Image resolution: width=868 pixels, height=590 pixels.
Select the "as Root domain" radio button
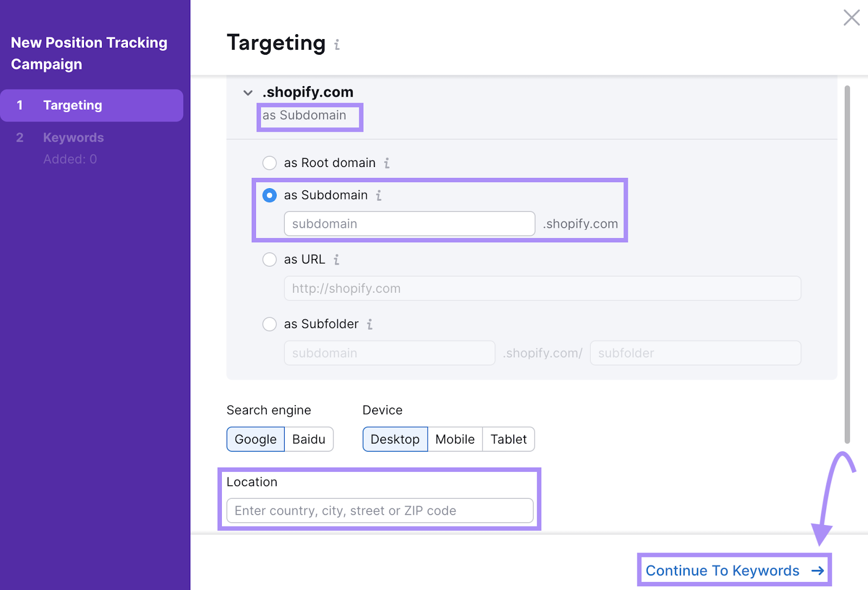269,163
